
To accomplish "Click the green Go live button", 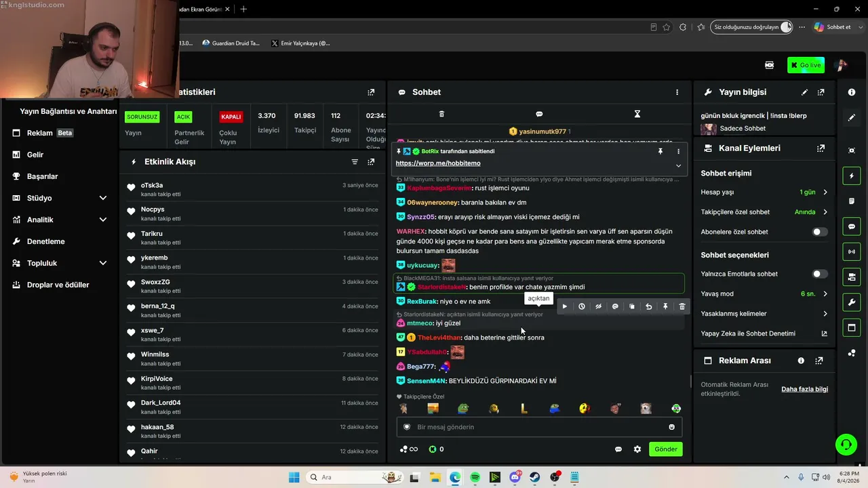I will (806, 65).
